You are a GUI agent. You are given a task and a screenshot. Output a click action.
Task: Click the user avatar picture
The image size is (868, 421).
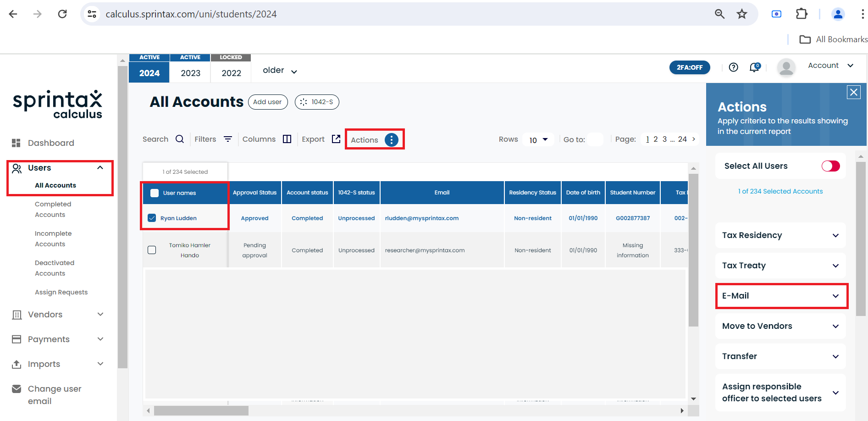point(786,68)
